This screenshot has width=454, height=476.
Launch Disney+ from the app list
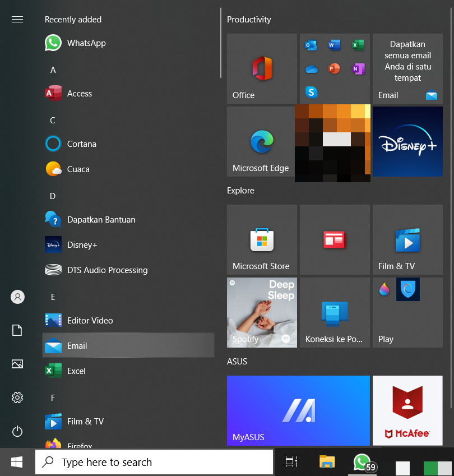point(128,244)
